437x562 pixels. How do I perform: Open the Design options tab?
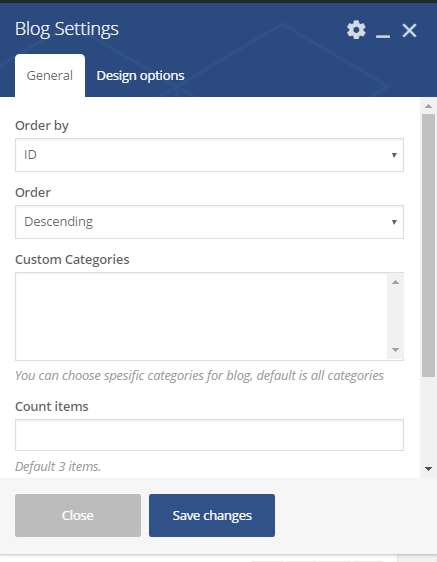coord(140,76)
